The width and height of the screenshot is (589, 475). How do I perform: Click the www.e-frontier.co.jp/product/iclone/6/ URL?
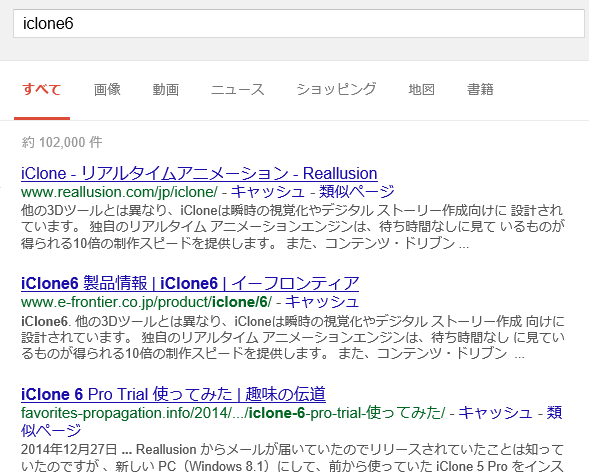pyautogui.click(x=146, y=302)
